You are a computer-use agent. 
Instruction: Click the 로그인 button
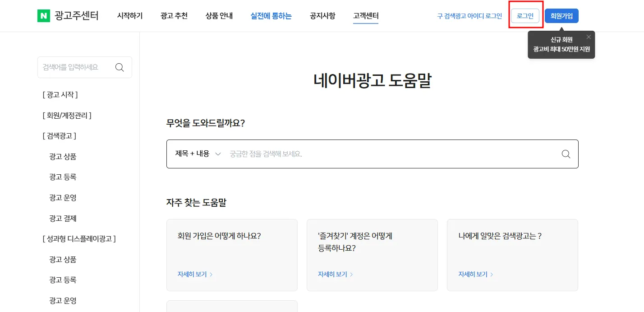525,16
